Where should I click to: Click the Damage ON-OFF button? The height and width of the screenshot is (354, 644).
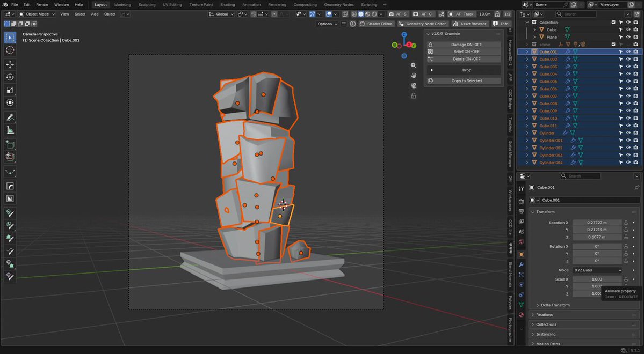click(x=464, y=45)
